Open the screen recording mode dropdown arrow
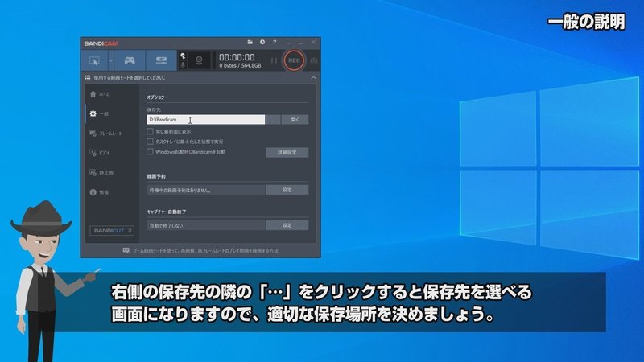 click(111, 61)
